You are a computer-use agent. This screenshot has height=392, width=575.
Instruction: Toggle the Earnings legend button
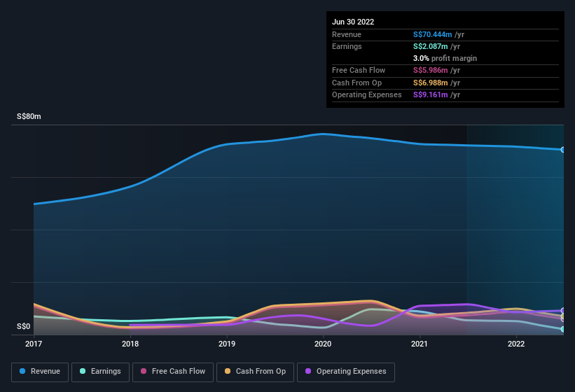coord(100,372)
